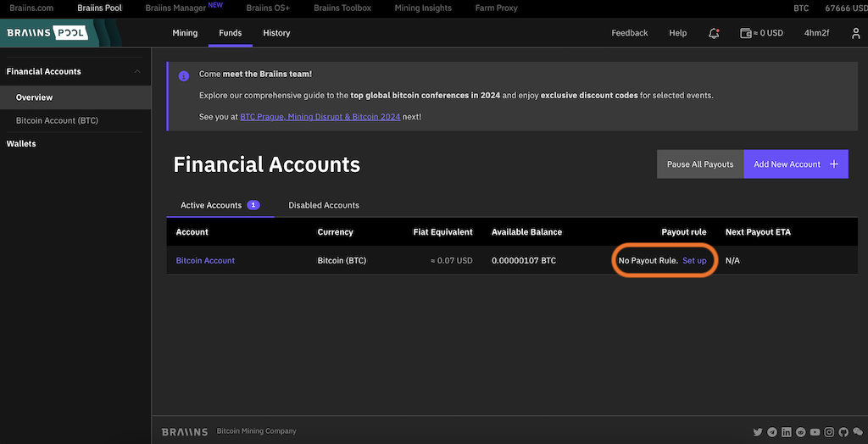Open the BTC Prague conference link
Viewport: 868px width, 444px height.
pyautogui.click(x=262, y=117)
